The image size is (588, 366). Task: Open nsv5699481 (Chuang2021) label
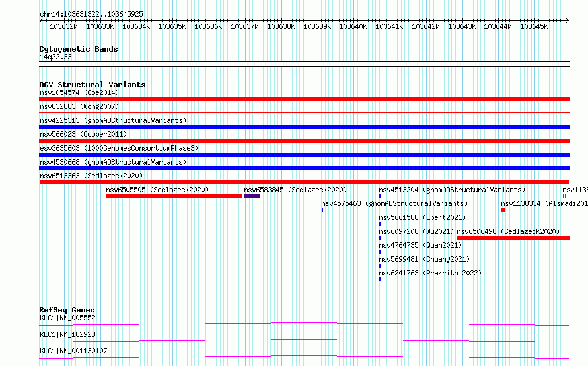click(424, 259)
